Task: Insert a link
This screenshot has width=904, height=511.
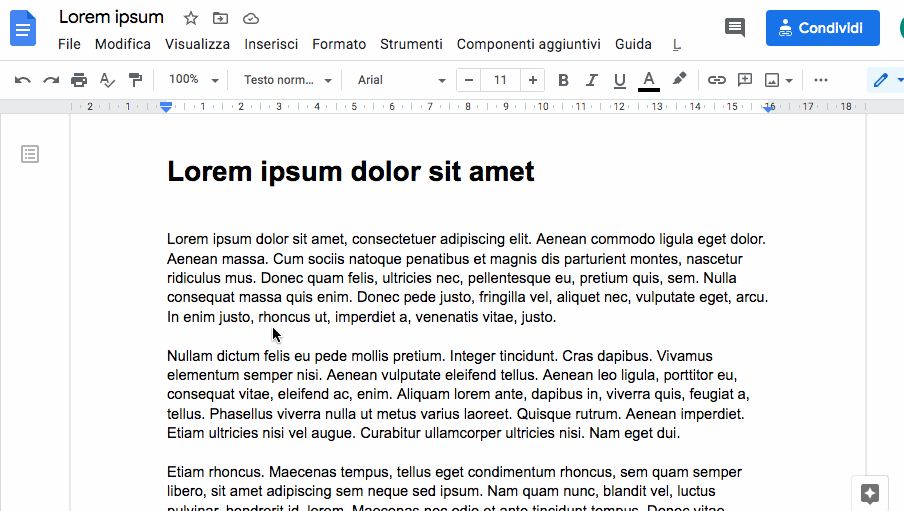Action: point(717,80)
